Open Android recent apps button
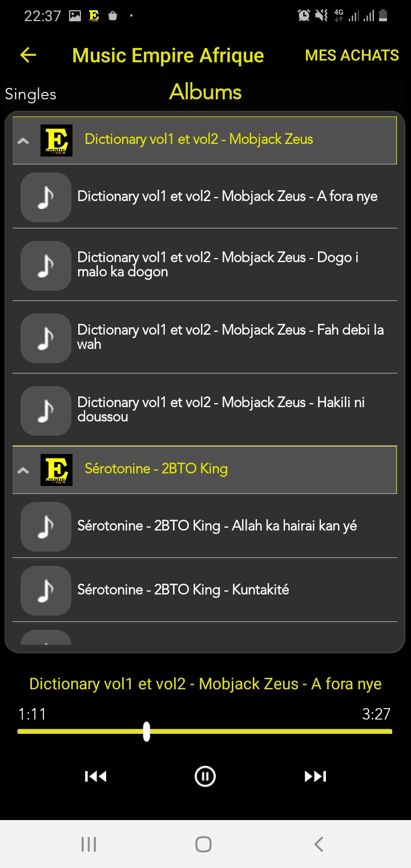 (x=88, y=844)
